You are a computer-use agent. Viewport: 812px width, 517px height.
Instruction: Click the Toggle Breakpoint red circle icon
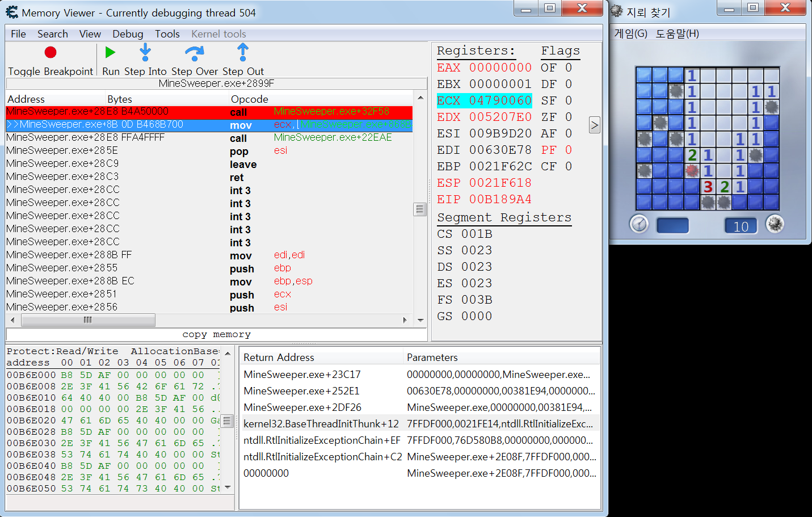(51, 53)
